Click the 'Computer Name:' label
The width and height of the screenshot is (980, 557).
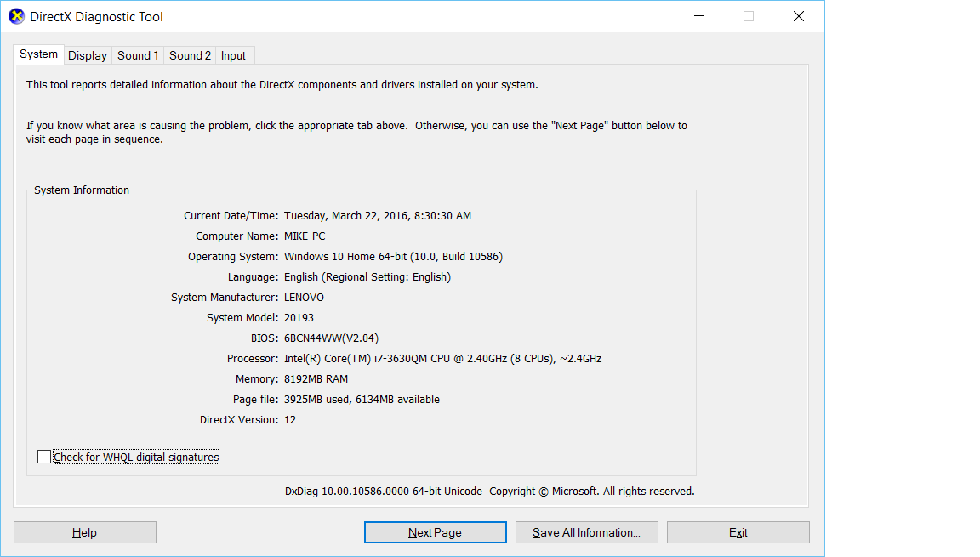point(236,236)
